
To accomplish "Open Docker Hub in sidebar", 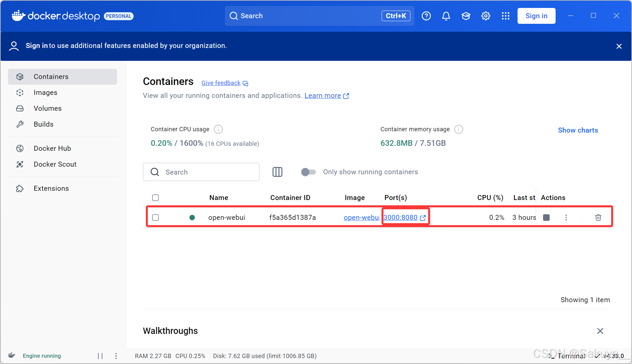I will coord(63,148).
